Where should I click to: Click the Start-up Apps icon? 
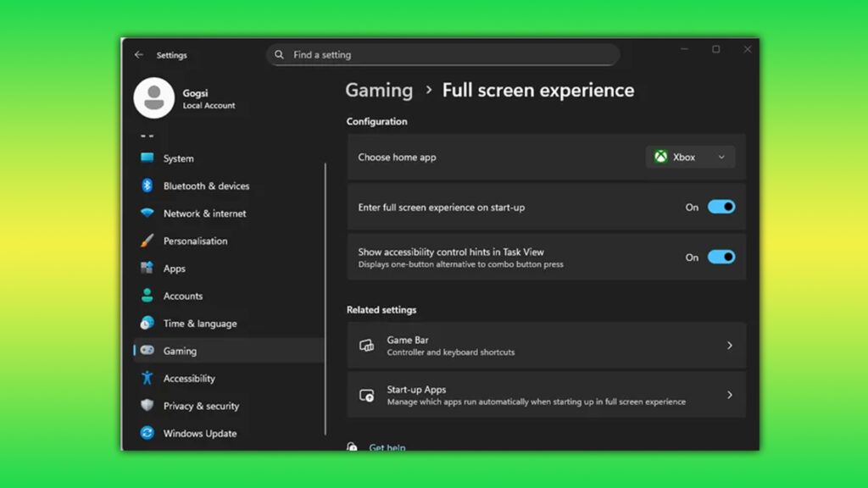click(366, 395)
